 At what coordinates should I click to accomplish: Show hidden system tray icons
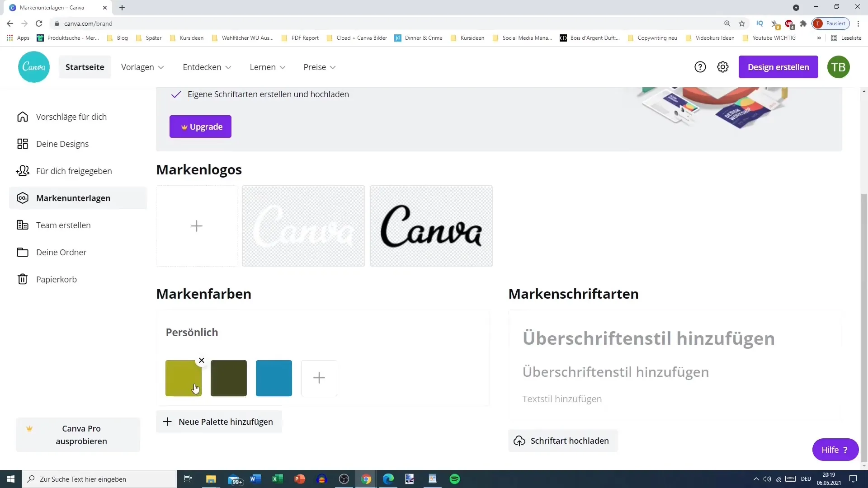756,479
